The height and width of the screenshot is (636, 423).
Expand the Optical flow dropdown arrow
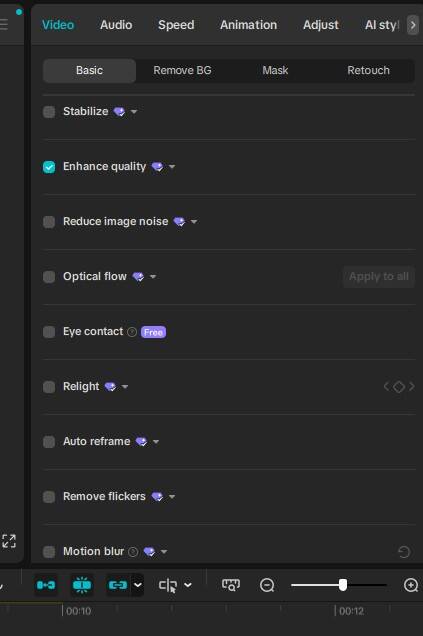pyautogui.click(x=153, y=277)
